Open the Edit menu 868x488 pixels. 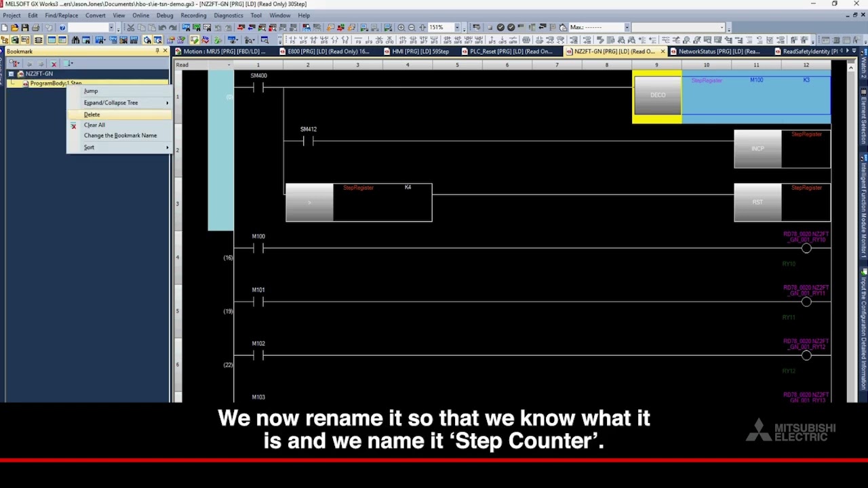click(x=33, y=16)
